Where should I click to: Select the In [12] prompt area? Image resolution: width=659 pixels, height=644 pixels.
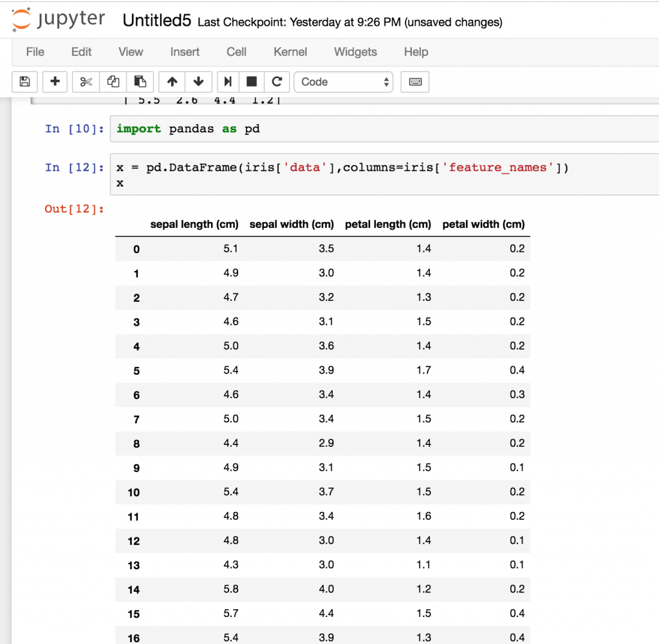tap(75, 167)
